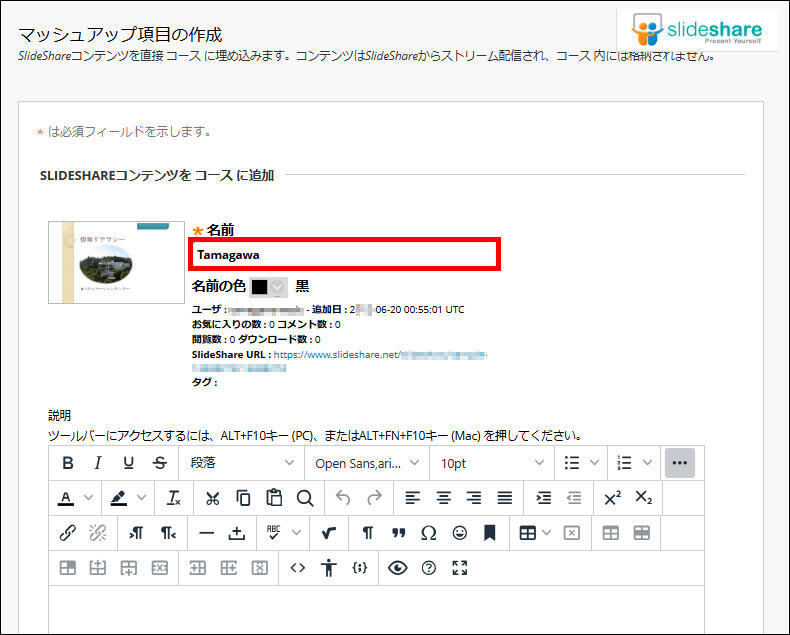Viewport: 790px width, 635px height.
Task: Open the text color dropdown arrow
Action: [x=89, y=498]
